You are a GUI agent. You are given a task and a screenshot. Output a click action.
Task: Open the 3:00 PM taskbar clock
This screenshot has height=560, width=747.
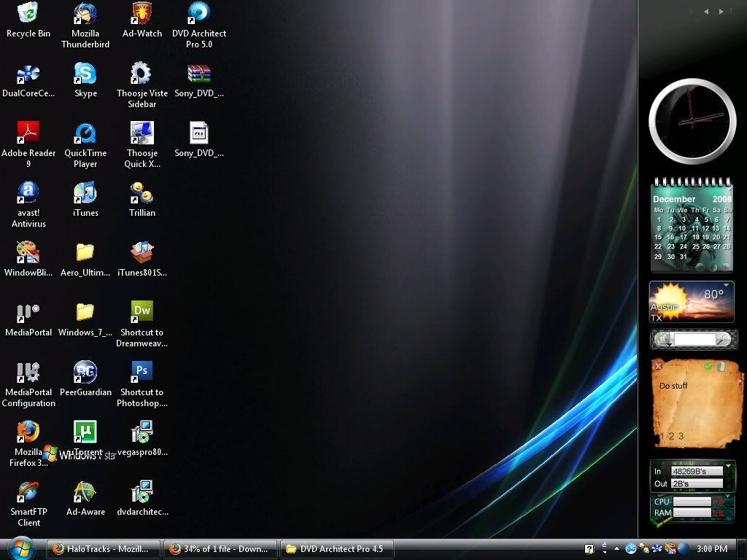tap(712, 549)
